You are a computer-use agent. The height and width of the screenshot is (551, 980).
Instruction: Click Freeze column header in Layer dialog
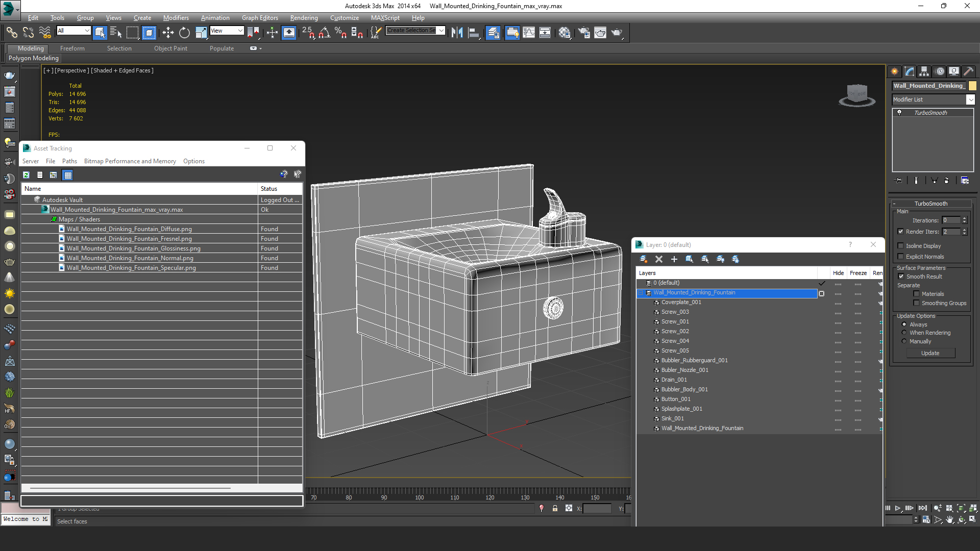(858, 273)
